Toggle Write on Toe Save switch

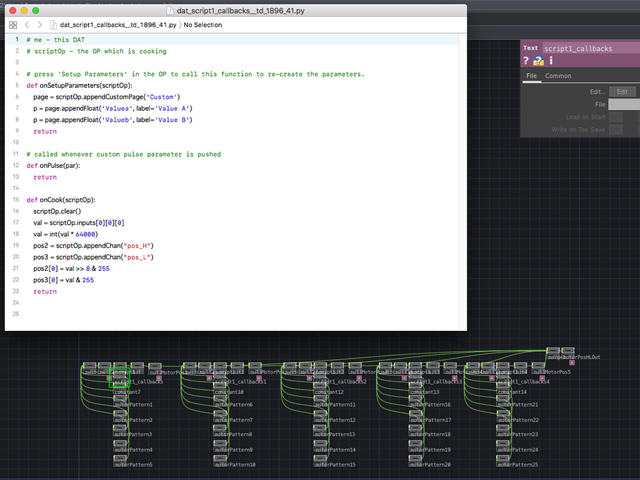click(x=616, y=130)
